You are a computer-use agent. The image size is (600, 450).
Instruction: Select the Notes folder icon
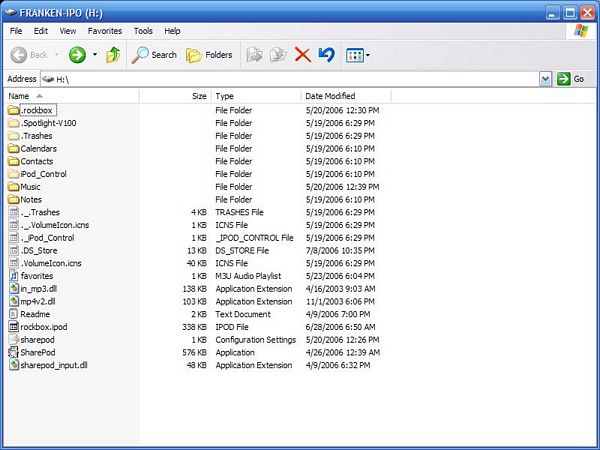click(x=14, y=199)
